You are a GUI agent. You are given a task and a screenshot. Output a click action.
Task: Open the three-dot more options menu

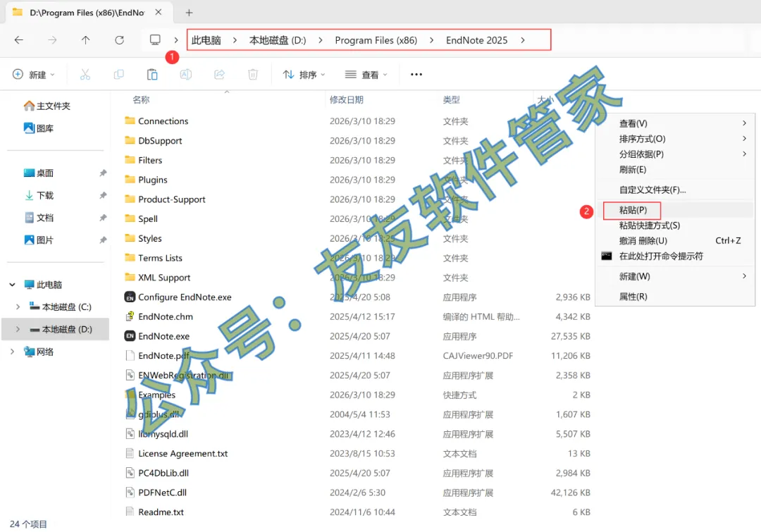click(x=416, y=74)
